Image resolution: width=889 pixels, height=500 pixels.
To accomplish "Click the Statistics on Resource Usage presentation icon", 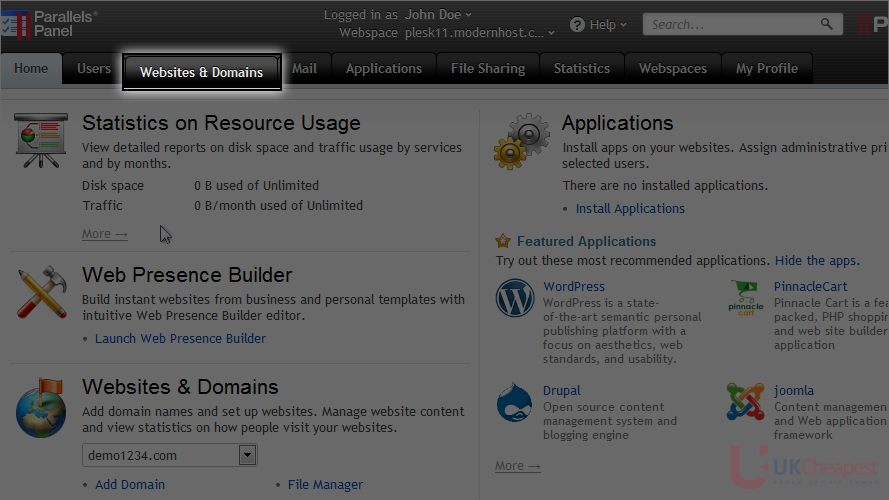I will click(41, 140).
